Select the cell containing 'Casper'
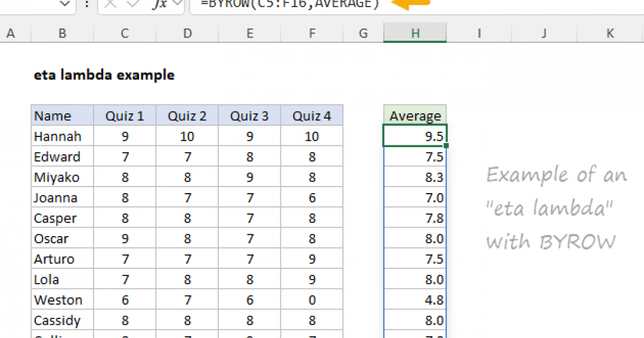644x338 pixels. [x=63, y=218]
